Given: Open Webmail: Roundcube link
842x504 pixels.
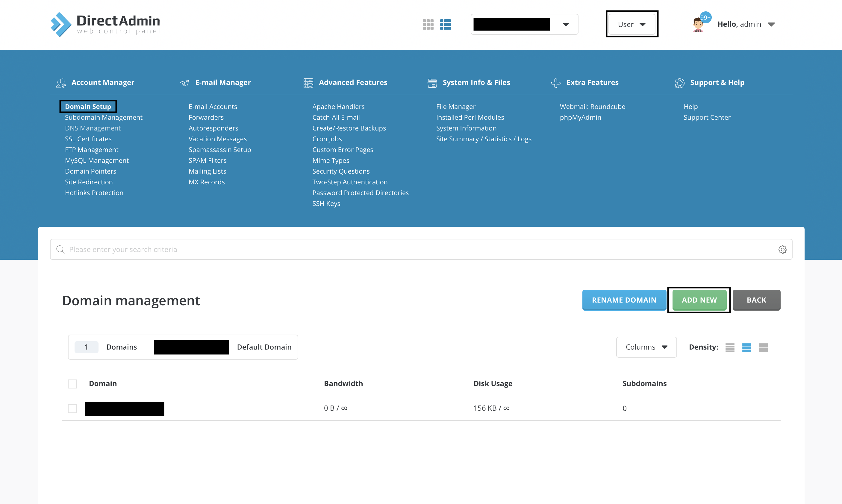Looking at the screenshot, I should [593, 107].
